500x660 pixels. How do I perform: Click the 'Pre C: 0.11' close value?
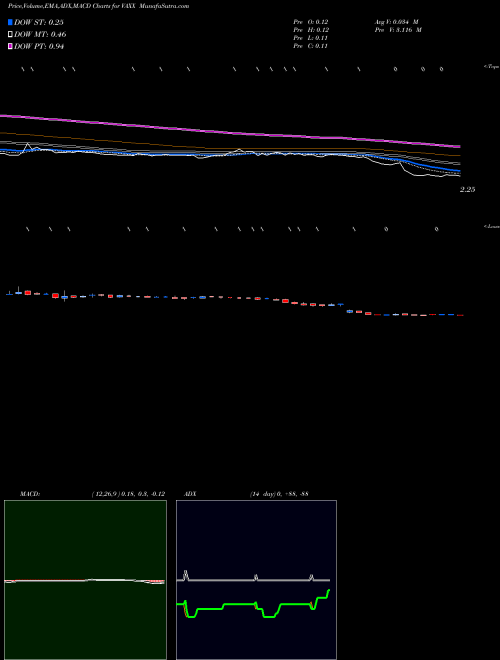coord(311,46)
